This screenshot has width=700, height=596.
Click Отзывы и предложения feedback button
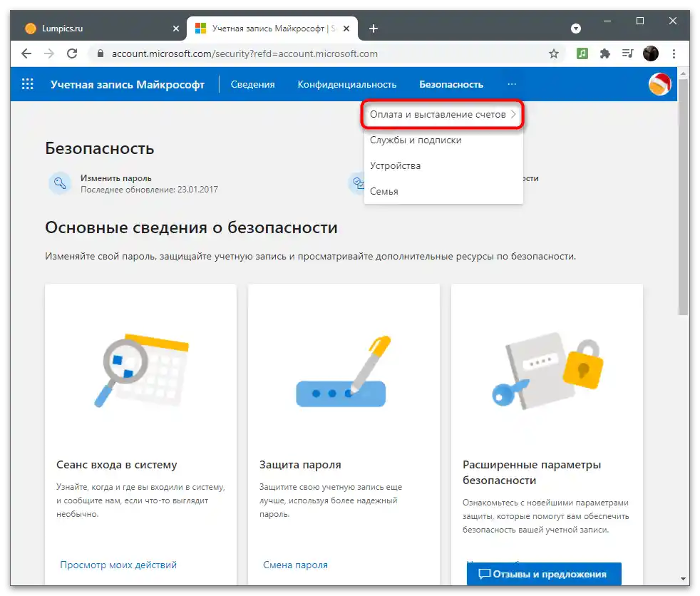[x=544, y=574]
